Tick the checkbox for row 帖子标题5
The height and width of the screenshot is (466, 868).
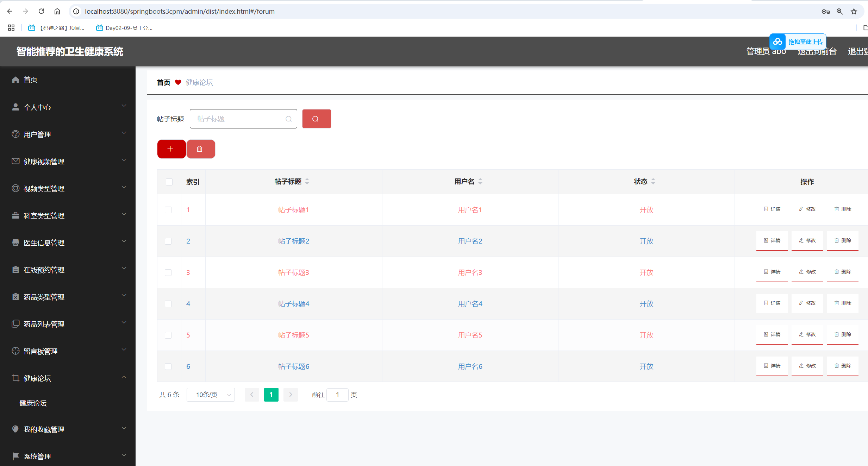click(x=168, y=335)
